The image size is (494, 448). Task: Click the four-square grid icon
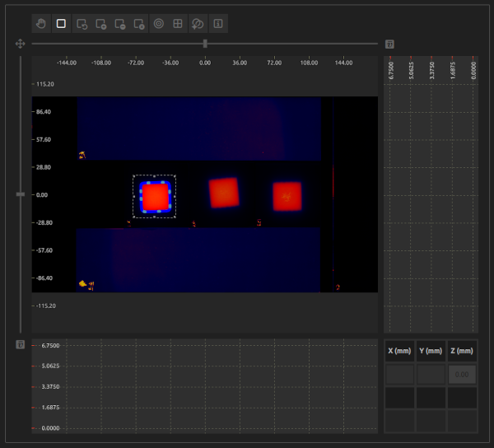tap(178, 24)
